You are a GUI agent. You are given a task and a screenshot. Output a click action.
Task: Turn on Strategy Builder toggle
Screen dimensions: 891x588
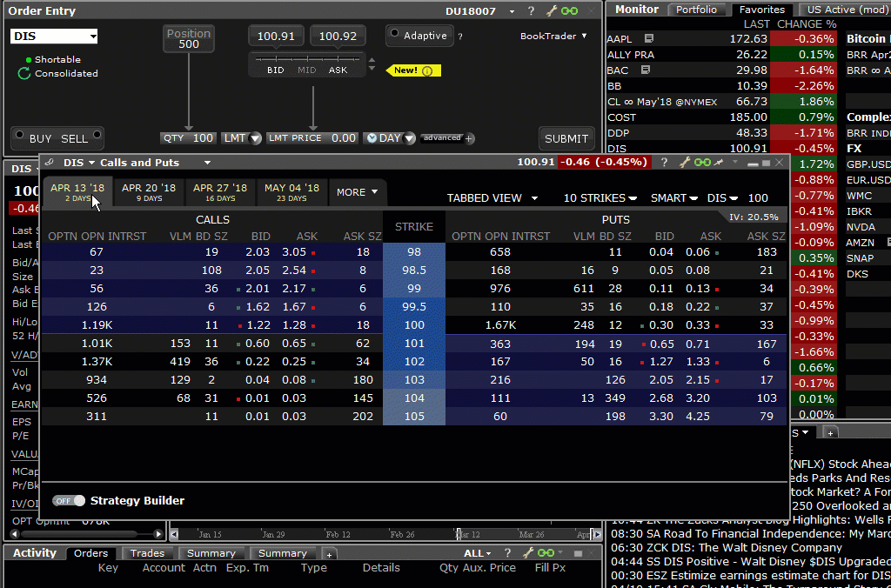[68, 500]
